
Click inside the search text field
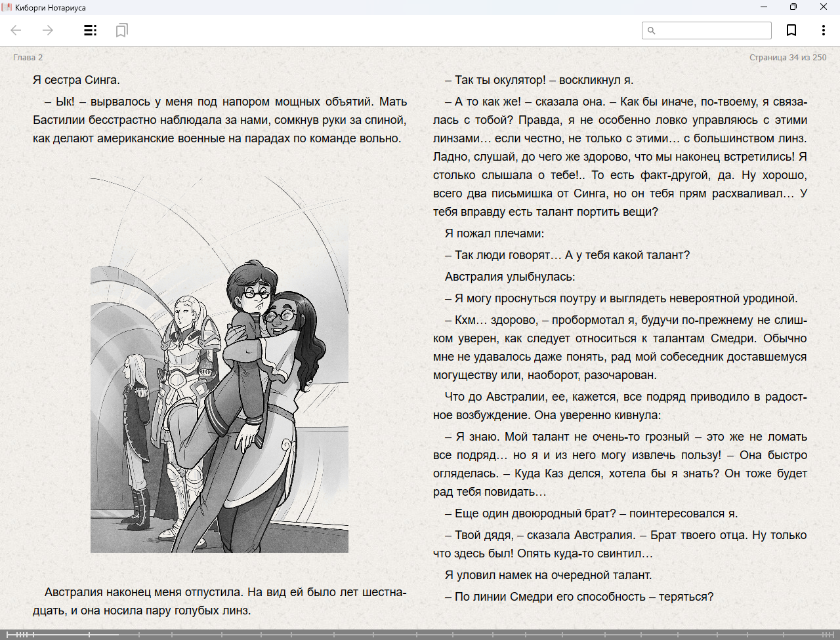point(713,30)
